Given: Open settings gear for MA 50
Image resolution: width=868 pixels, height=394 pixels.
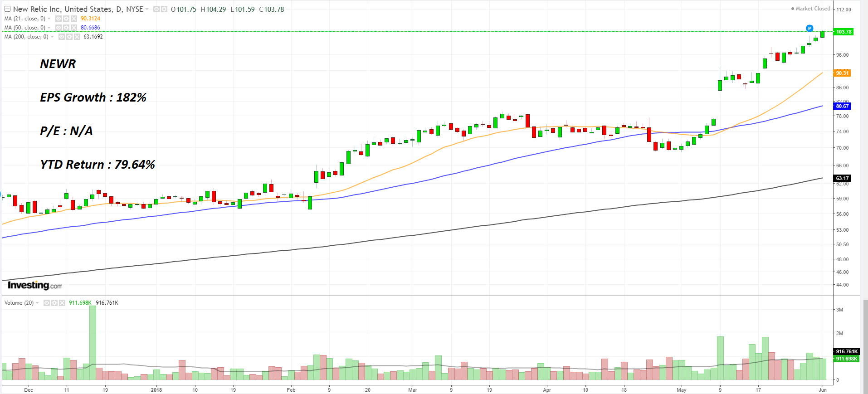Looking at the screenshot, I should [66, 28].
